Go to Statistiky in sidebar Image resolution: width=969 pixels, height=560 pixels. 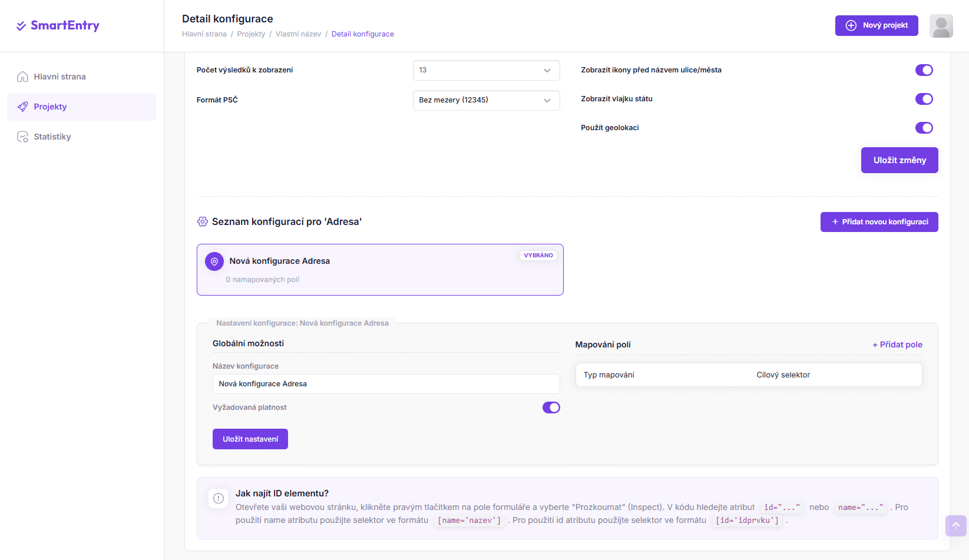[52, 137]
